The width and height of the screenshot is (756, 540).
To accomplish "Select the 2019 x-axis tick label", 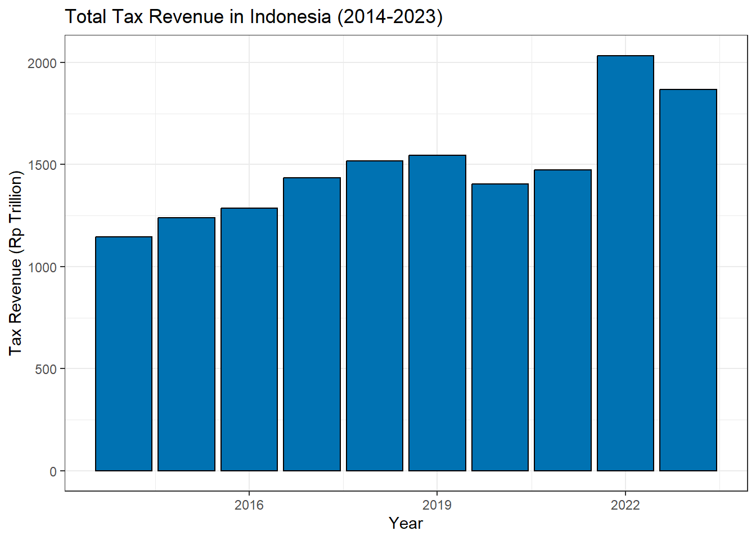I will (437, 505).
